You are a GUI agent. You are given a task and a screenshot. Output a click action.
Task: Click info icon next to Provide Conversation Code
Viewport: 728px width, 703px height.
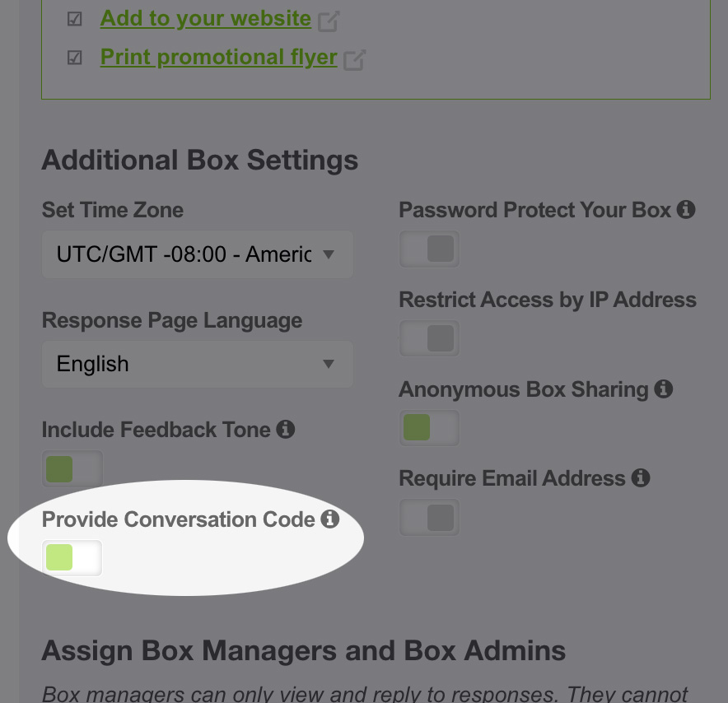point(329,519)
